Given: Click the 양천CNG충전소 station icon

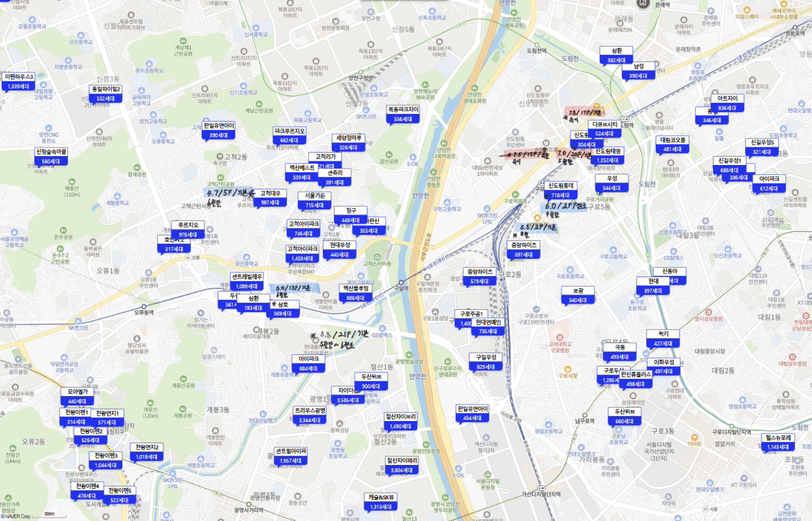Looking at the screenshot, I should coord(49,127).
